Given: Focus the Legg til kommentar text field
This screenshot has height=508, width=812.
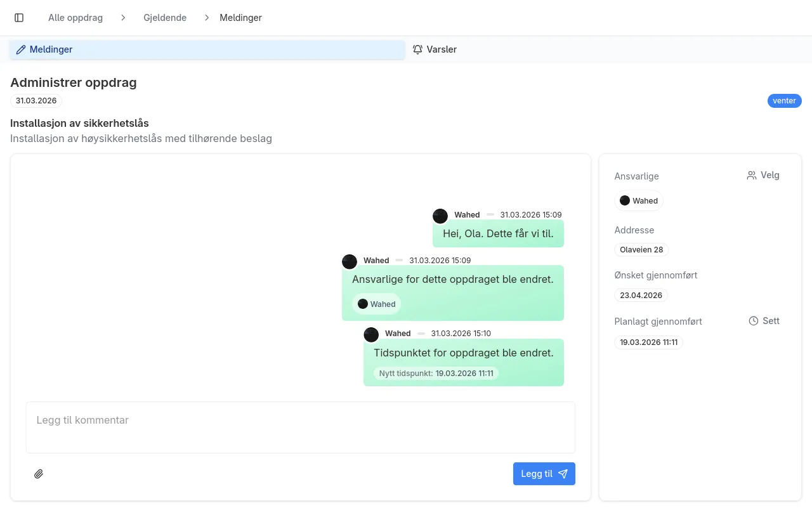Looking at the screenshot, I should [x=300, y=427].
